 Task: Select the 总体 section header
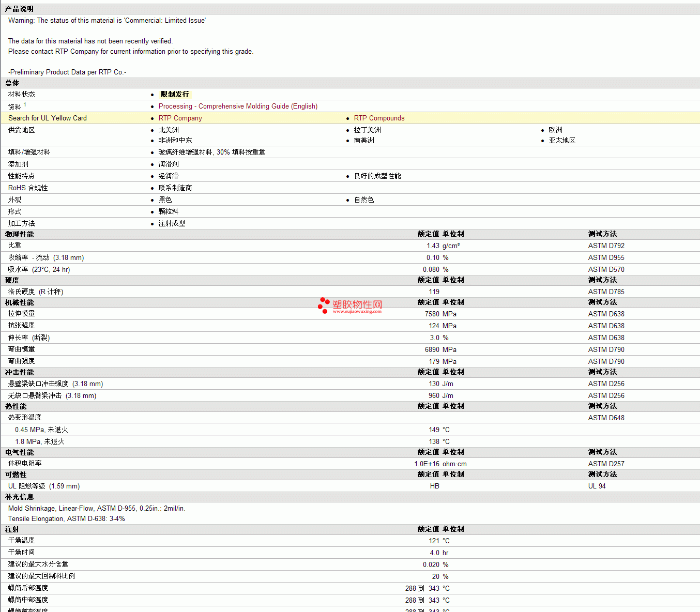tap(12, 83)
